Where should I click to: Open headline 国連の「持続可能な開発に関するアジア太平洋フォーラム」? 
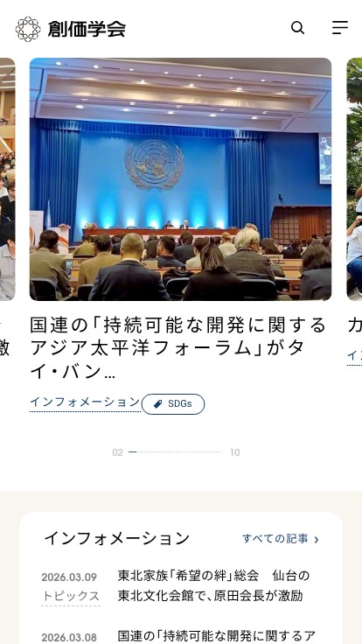178,348
